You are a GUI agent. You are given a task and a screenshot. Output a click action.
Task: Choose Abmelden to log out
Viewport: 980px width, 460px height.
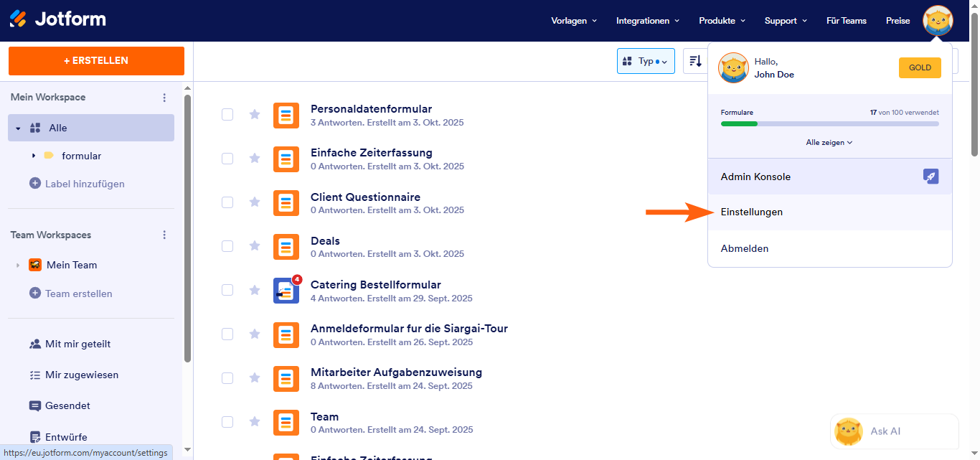click(744, 248)
